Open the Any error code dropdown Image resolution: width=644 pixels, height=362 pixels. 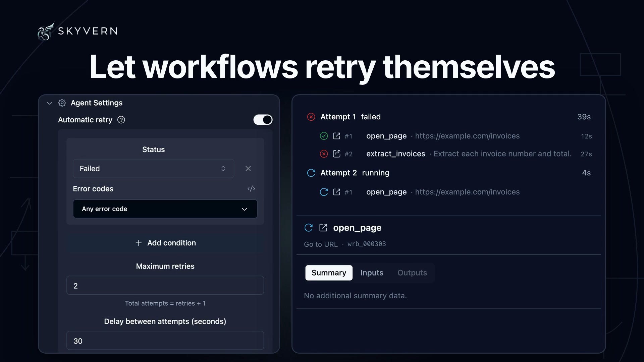coord(165,209)
